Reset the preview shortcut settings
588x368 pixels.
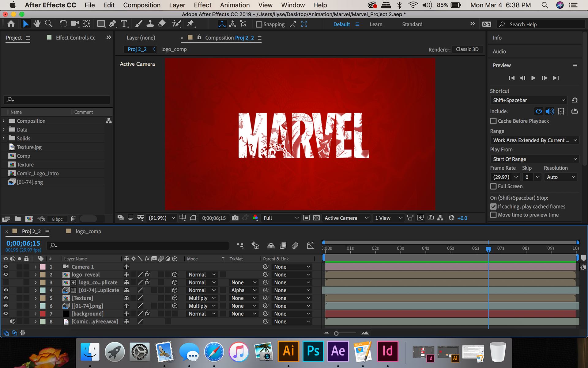[575, 100]
